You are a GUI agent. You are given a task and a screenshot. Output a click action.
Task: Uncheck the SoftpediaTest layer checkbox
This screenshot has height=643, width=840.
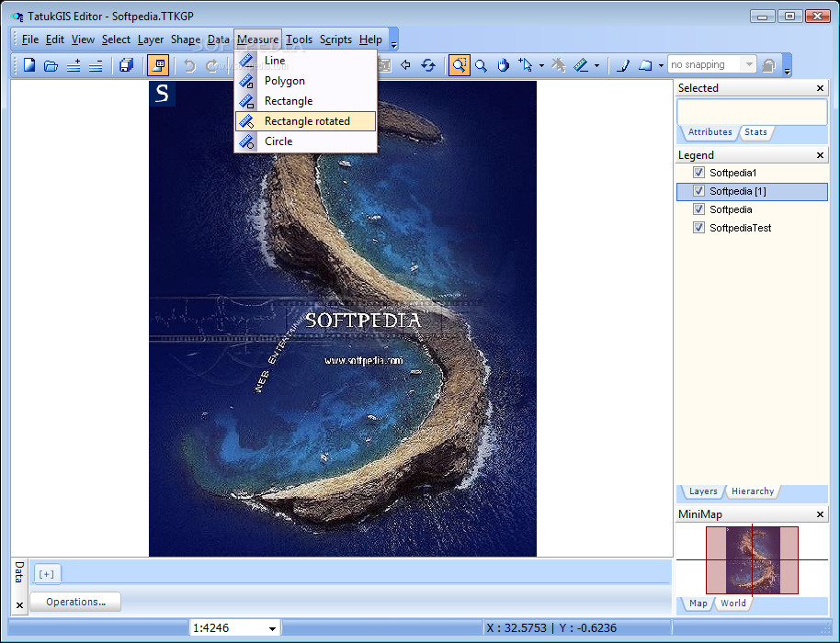point(698,227)
